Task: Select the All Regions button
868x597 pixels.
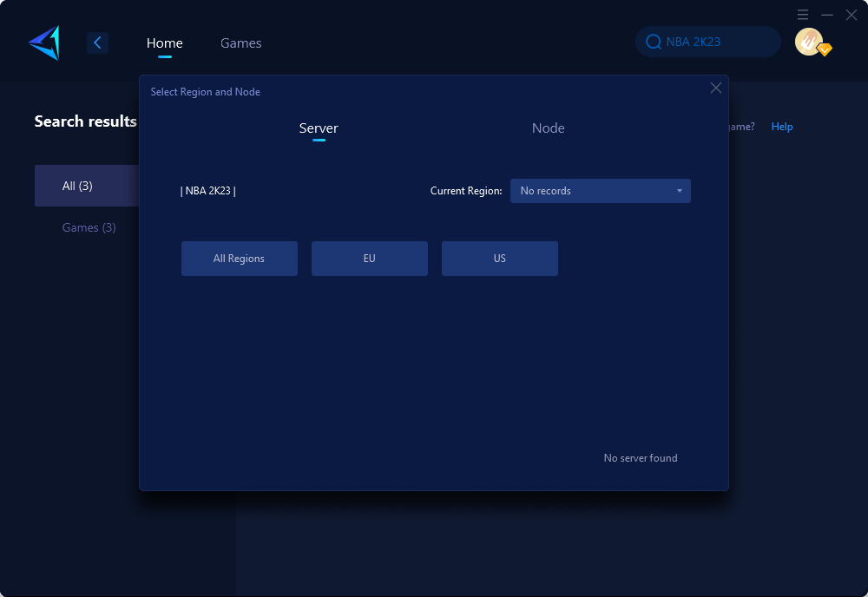Action: tap(240, 259)
